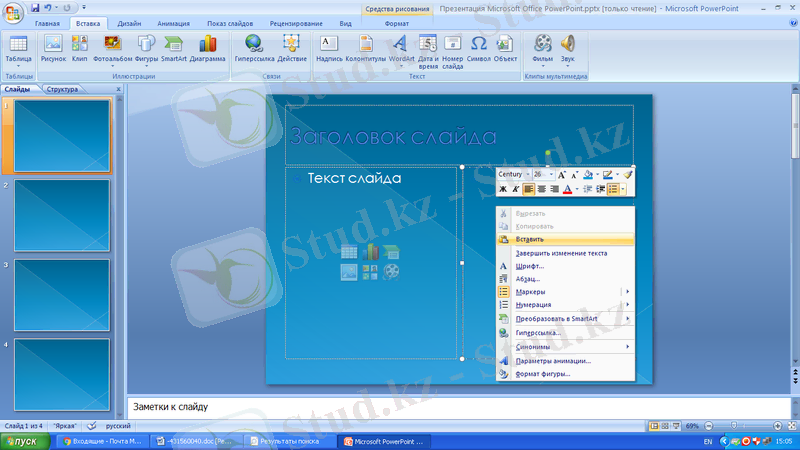Image resolution: width=800 pixels, height=450 pixels.
Task: Click the Диаграмма chart icon
Action: [x=207, y=46]
